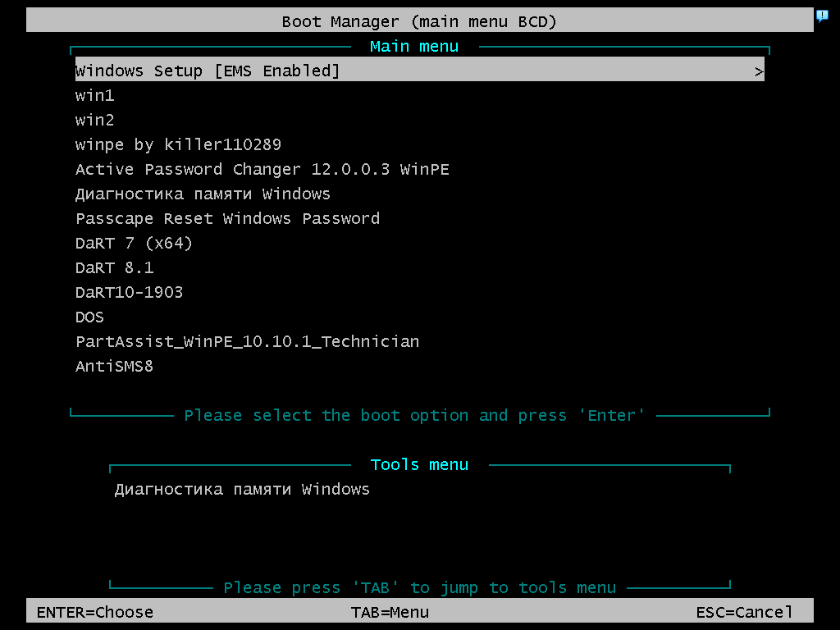Click the Tools menu heading
Screen dimensions: 840x630
coord(419,464)
